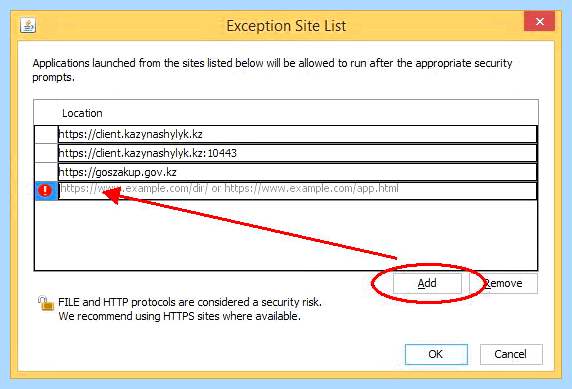The width and height of the screenshot is (572, 389).
Task: Select the https://goszakup.gov.kz entry
Action: tap(297, 172)
